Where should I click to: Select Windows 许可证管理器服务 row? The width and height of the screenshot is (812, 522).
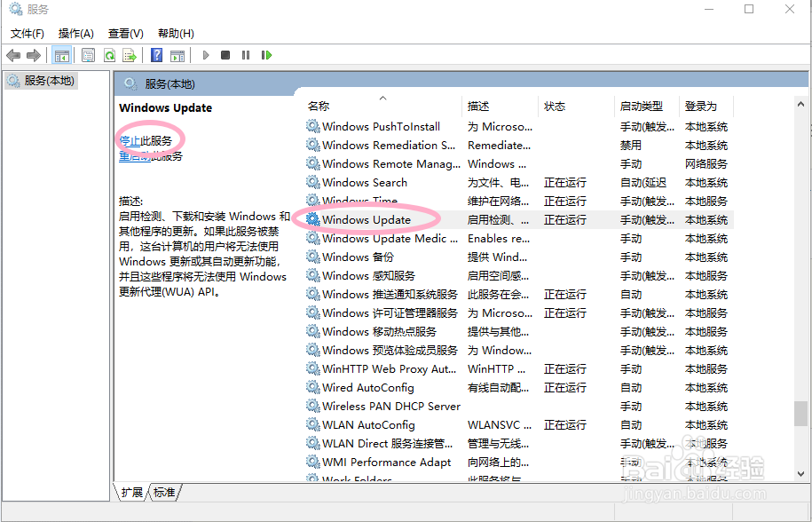[x=518, y=312]
